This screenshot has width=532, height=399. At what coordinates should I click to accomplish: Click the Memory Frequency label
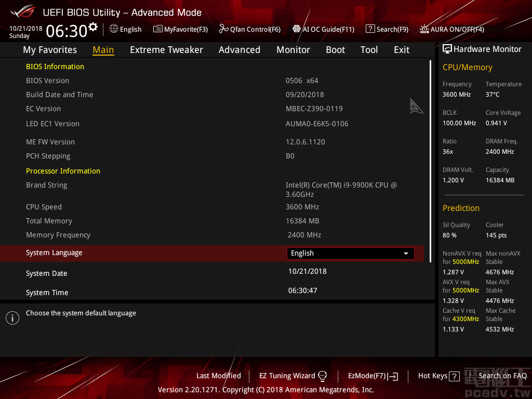tap(58, 235)
